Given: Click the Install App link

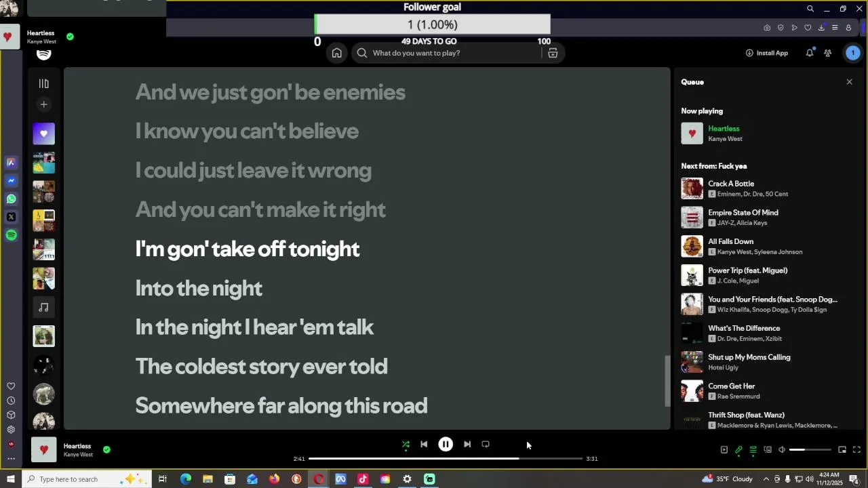Looking at the screenshot, I should [767, 53].
